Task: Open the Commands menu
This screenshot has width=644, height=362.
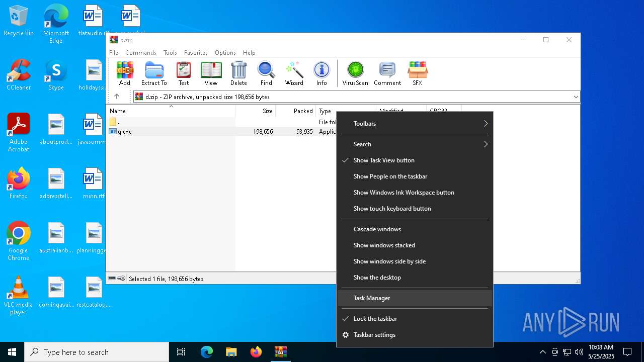Action: (141, 53)
